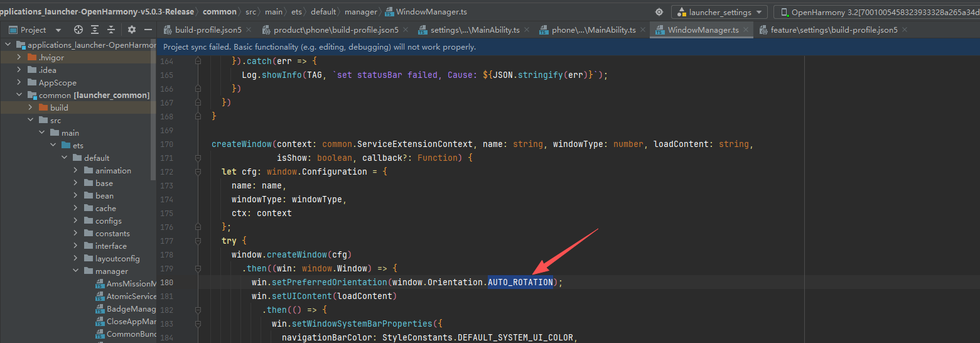Close the feature\settings\build-profile.json5 tab

click(905, 30)
